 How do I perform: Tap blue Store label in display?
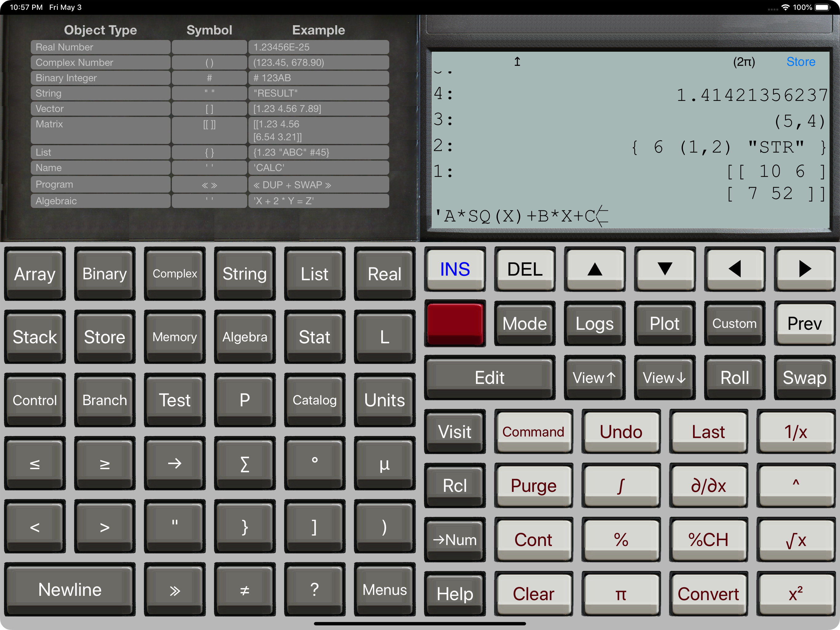pyautogui.click(x=801, y=62)
